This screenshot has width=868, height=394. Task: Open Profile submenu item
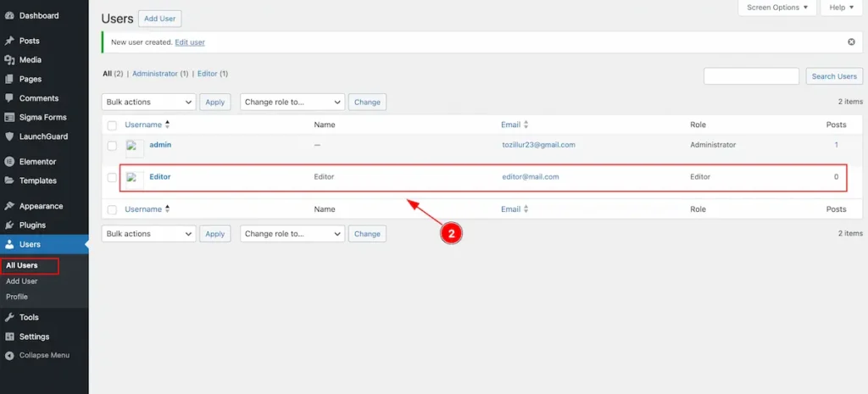(x=17, y=297)
